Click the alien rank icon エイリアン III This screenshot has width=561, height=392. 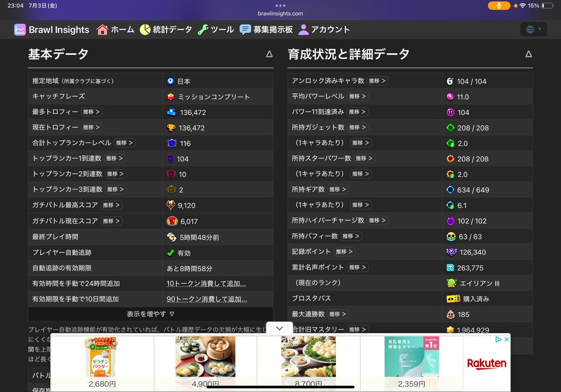(x=452, y=283)
